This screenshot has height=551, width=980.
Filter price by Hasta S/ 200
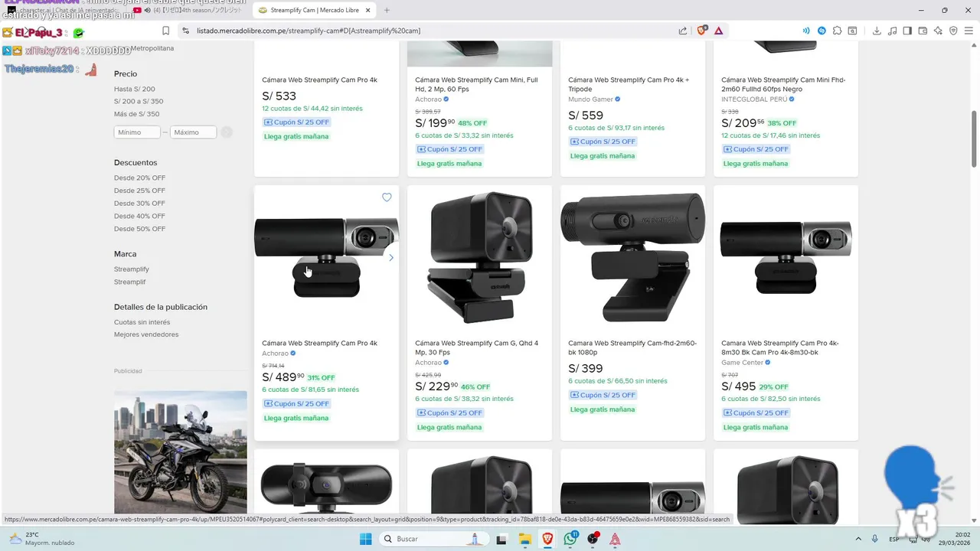[135, 89]
